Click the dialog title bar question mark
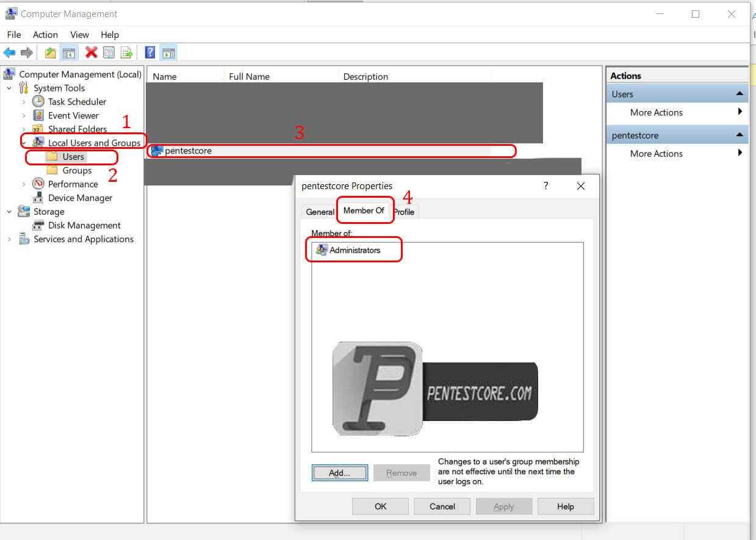The height and width of the screenshot is (540, 756). (546, 186)
